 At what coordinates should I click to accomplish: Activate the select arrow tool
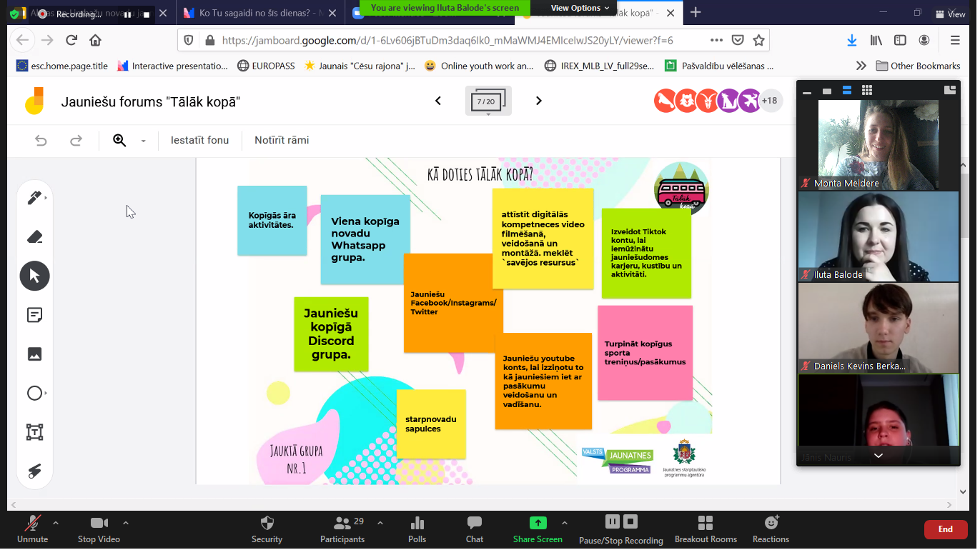[x=34, y=276]
